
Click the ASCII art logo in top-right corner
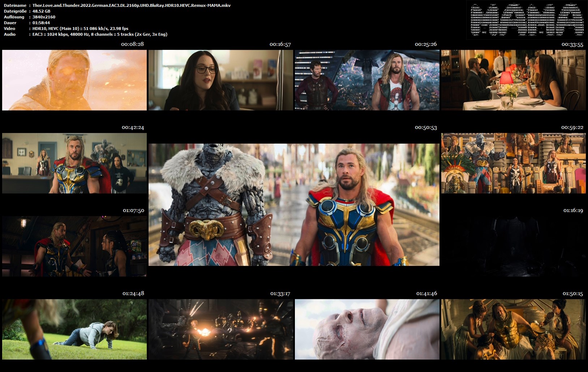[x=527, y=20]
